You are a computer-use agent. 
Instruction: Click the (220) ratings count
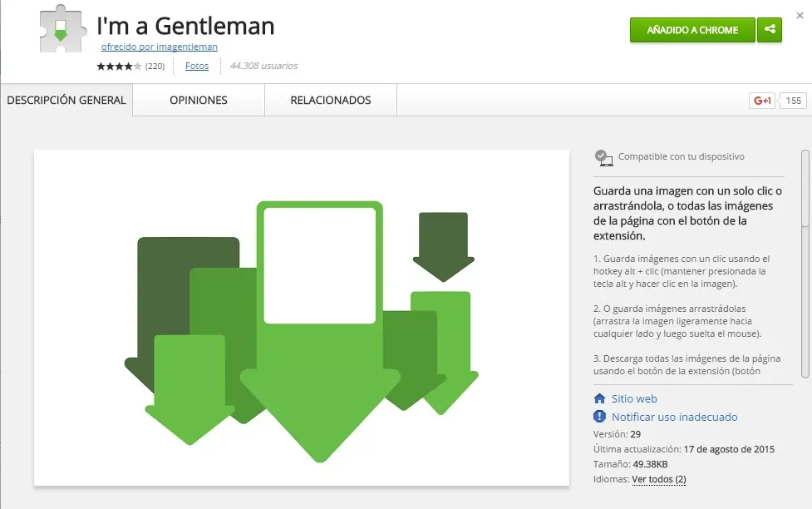155,66
